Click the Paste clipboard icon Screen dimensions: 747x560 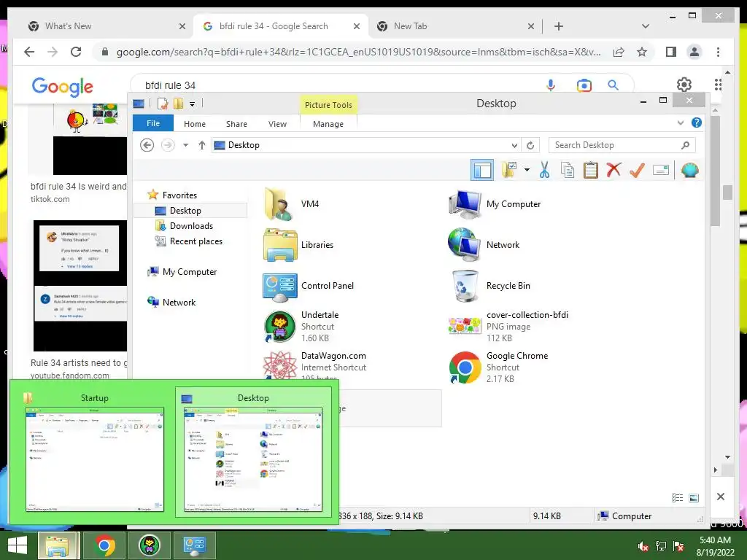[591, 170]
